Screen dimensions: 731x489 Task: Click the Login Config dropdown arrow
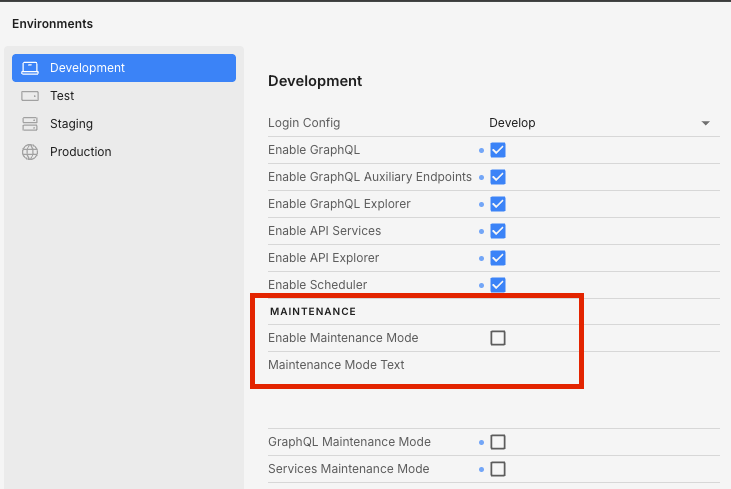click(706, 123)
